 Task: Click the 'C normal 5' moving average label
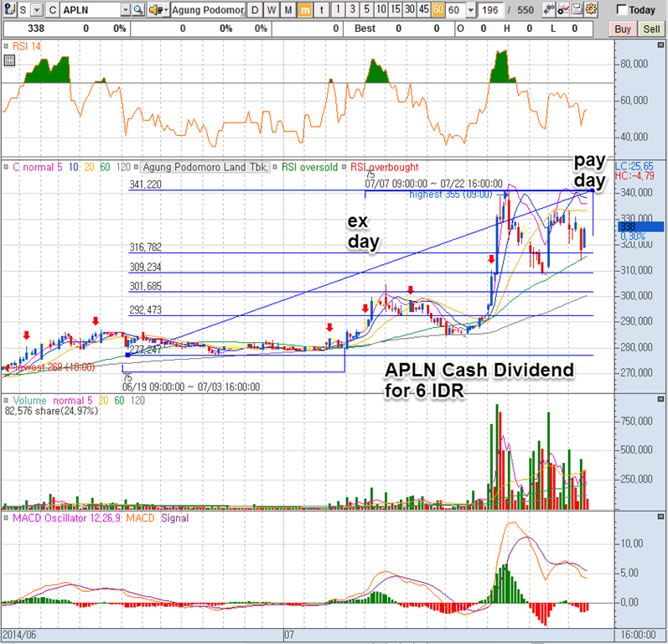(38, 167)
